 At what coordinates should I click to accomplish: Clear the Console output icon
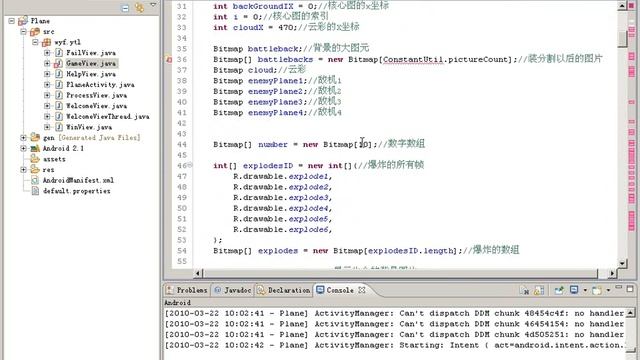525,290
